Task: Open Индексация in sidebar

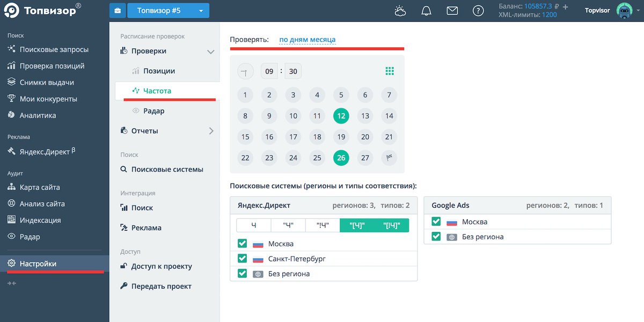Action: point(40,220)
